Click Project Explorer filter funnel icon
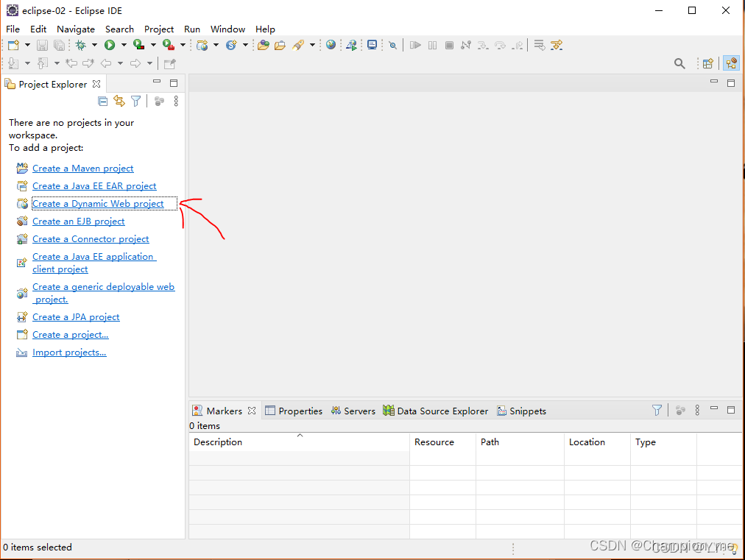The height and width of the screenshot is (560, 745). 136,101
